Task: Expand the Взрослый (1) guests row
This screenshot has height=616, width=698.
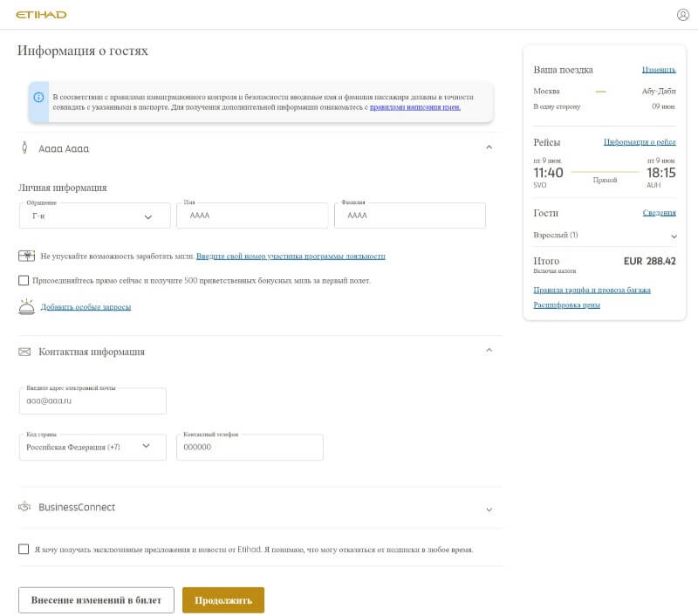Action: tap(605, 236)
